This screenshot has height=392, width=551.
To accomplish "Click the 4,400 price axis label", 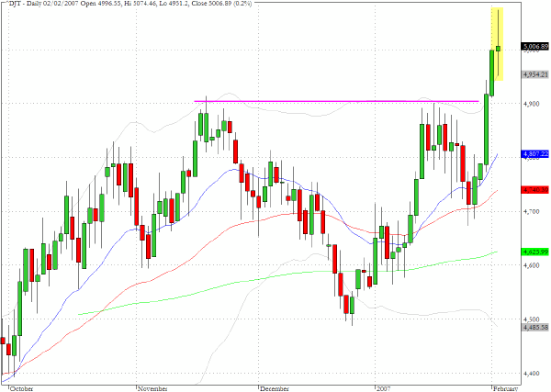I will (532, 374).
